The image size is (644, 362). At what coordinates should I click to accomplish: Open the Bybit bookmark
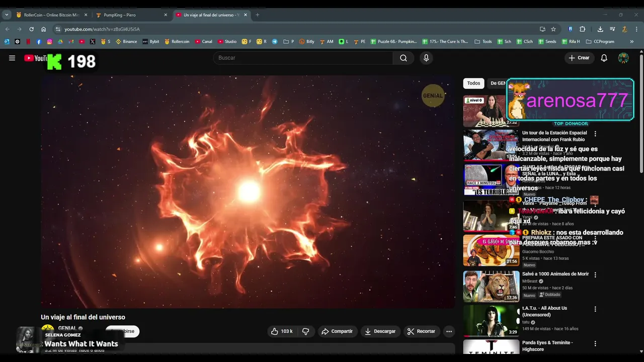coord(151,42)
